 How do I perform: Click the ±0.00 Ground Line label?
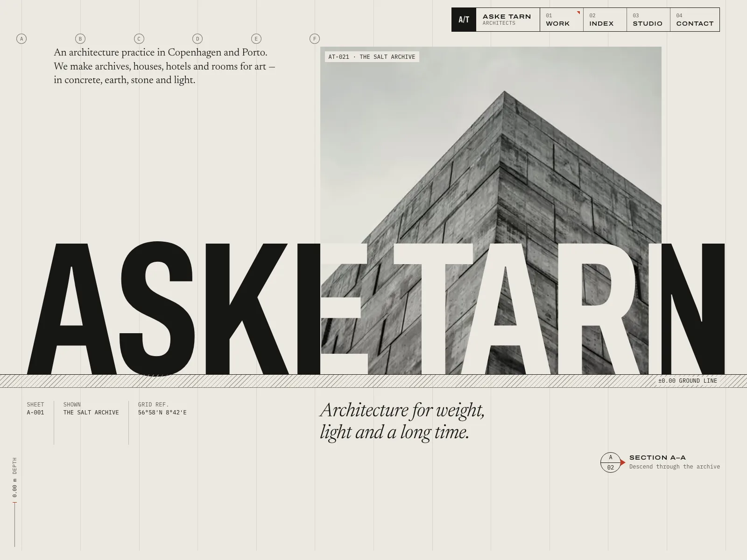(688, 381)
